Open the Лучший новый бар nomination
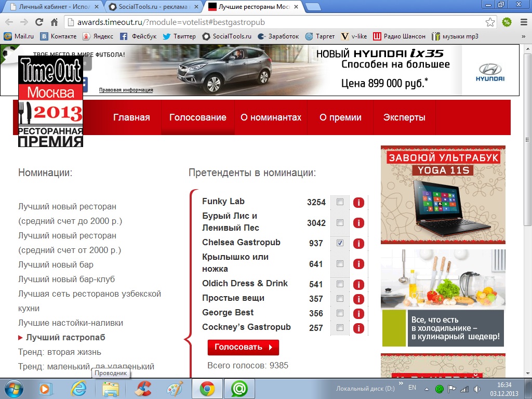Screen dimensions: 532x399 tap(56, 264)
